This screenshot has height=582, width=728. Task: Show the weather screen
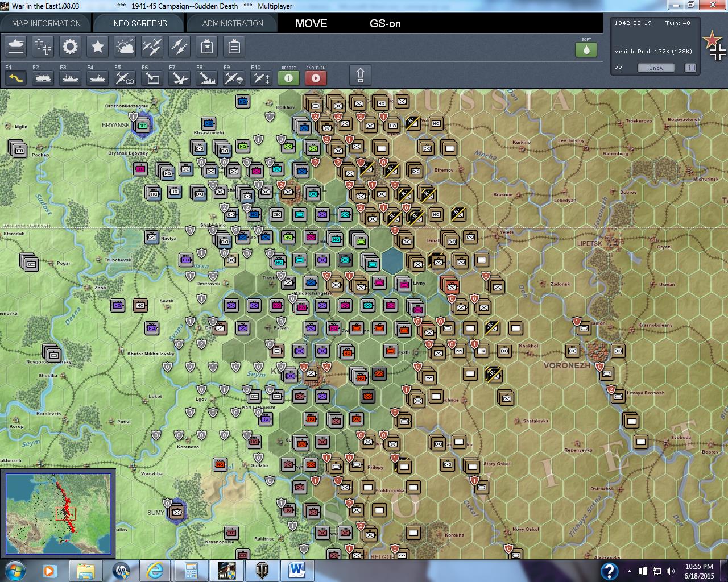coord(125,47)
